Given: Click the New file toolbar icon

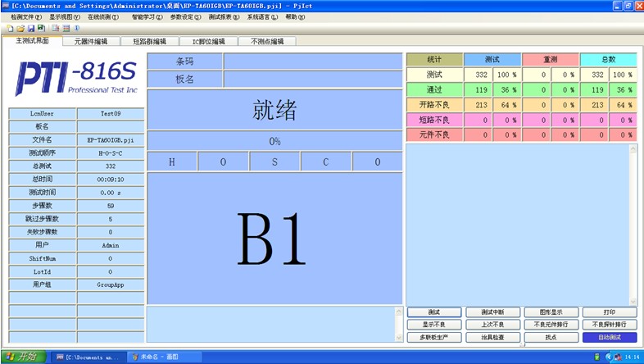Looking at the screenshot, I should pyautogui.click(x=10, y=28).
